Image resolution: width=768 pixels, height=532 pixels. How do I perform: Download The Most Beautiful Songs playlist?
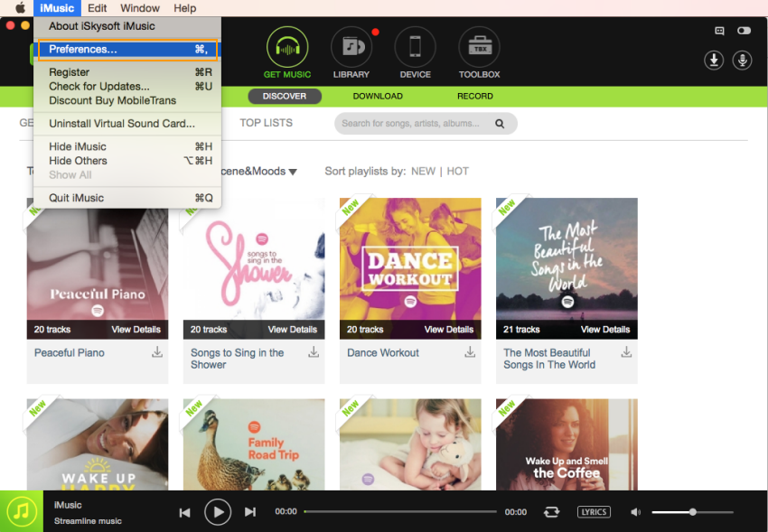[x=626, y=352]
